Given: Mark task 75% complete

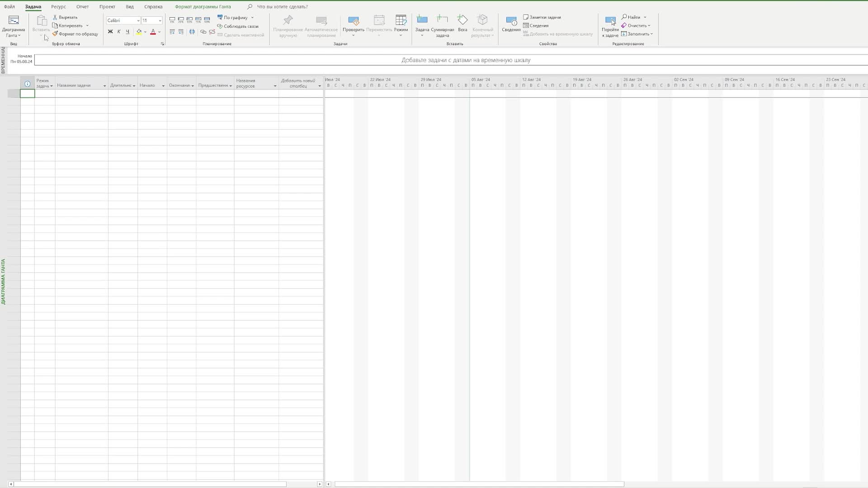Looking at the screenshot, I should [x=198, y=20].
